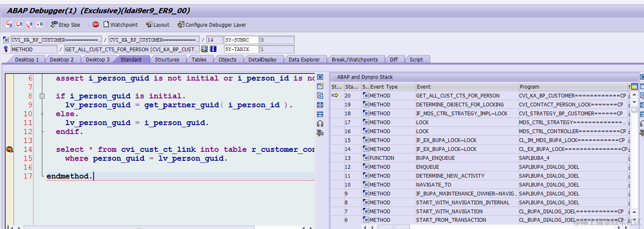Switch to the Desktop 3 tab
Image resolution: width=644 pixels, height=229 pixels.
pos(98,59)
